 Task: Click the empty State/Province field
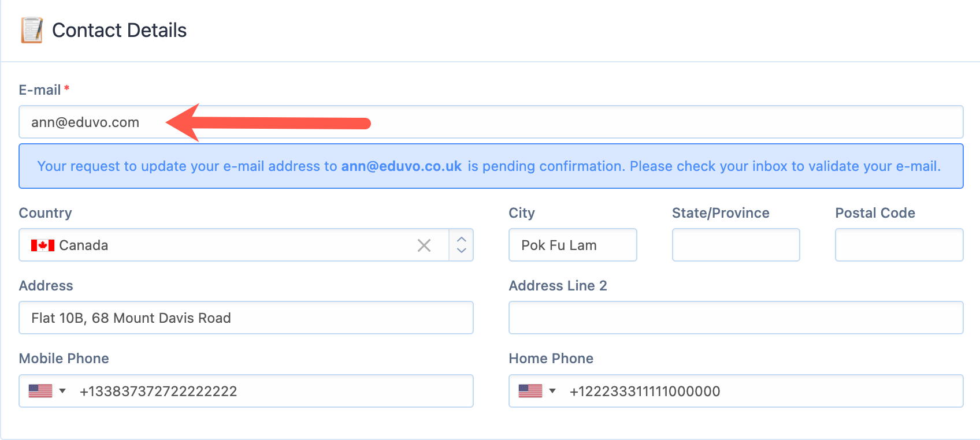click(736, 245)
